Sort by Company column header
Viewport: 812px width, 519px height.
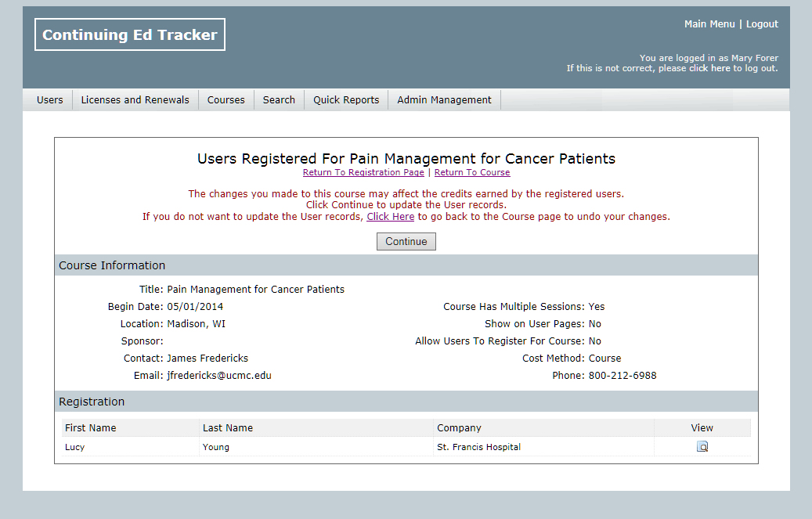pyautogui.click(x=459, y=428)
